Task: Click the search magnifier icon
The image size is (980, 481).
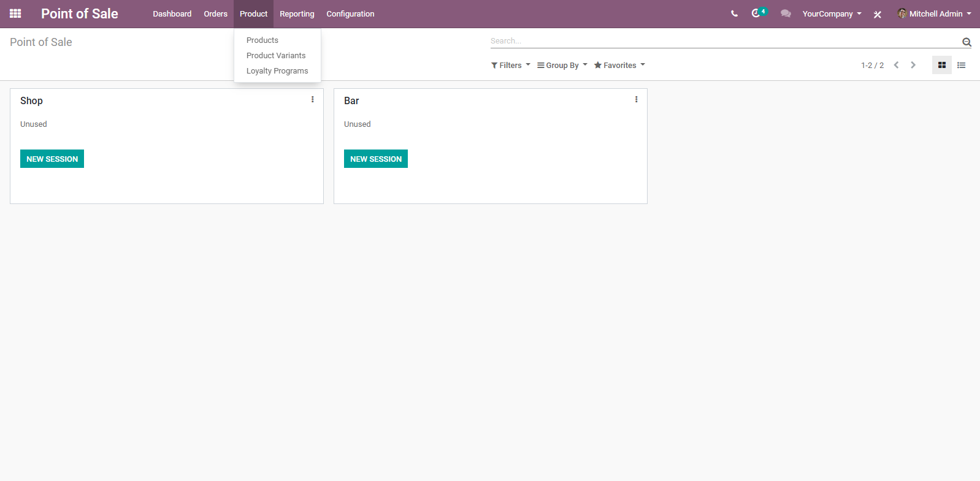Action: 967,42
